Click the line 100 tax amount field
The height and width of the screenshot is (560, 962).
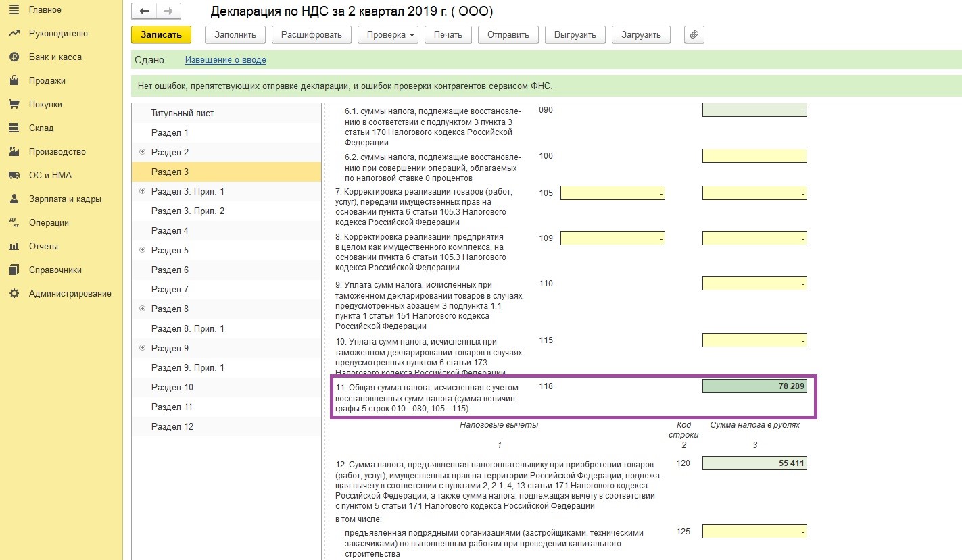pos(754,156)
